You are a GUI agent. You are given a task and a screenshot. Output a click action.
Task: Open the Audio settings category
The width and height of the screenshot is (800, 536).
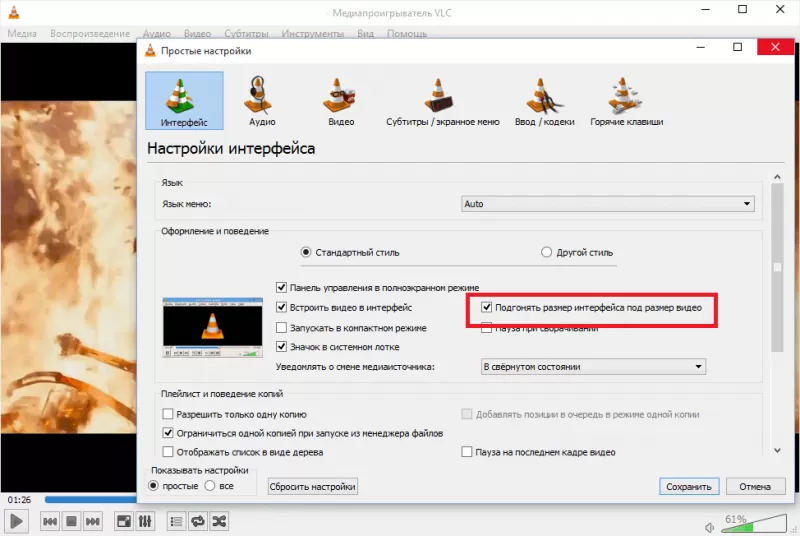[262, 101]
